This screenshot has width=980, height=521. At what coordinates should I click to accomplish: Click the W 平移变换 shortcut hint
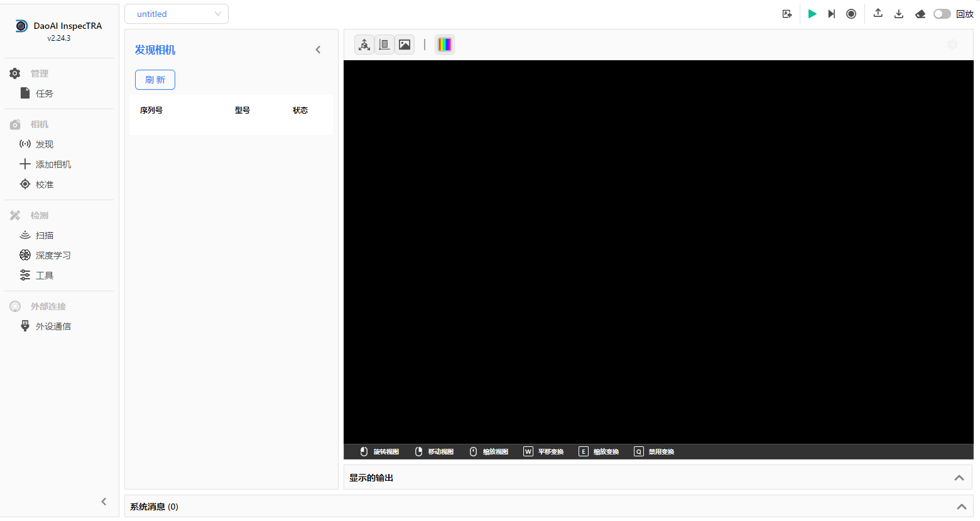click(x=543, y=452)
